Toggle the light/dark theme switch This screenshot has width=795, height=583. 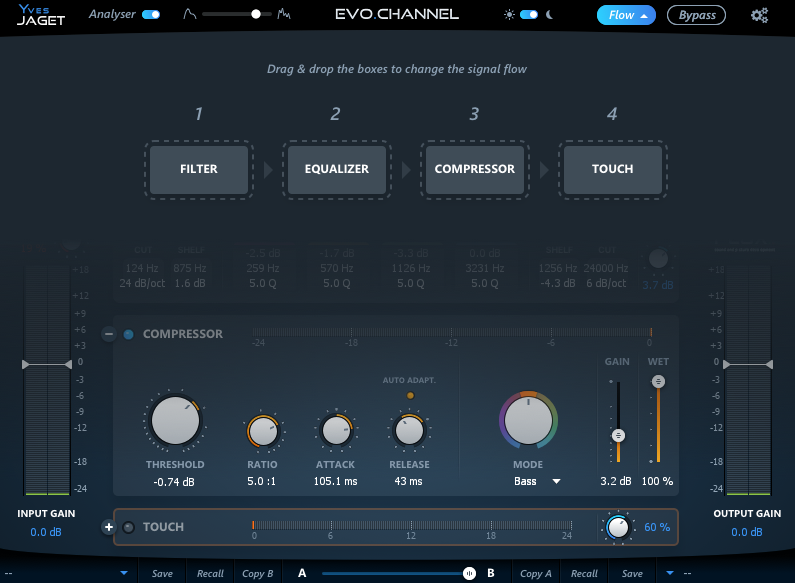point(529,14)
